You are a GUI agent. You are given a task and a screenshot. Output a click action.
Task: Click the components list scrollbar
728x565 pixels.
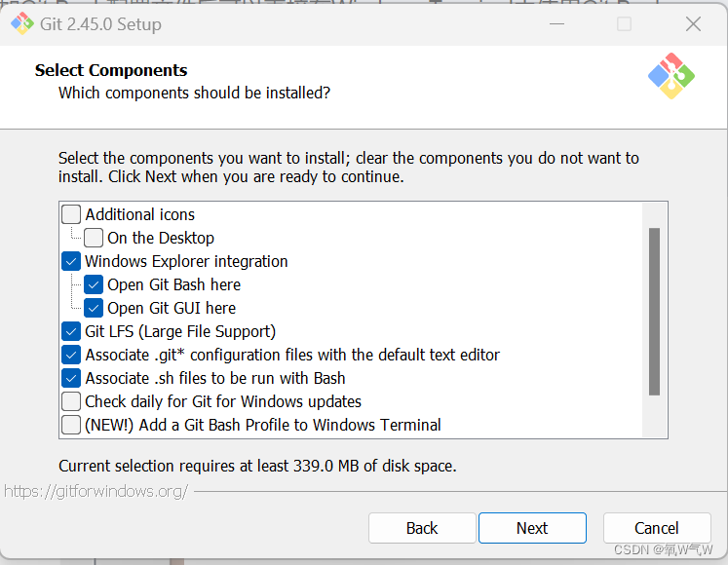click(654, 312)
